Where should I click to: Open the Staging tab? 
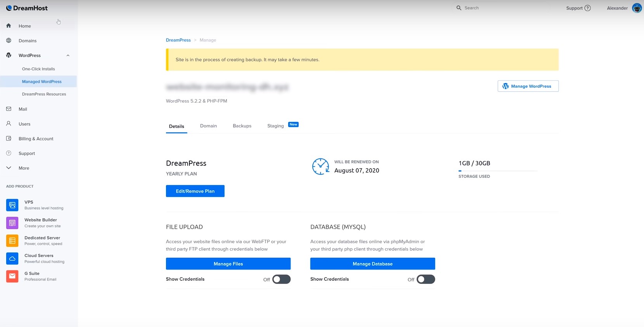pyautogui.click(x=275, y=126)
